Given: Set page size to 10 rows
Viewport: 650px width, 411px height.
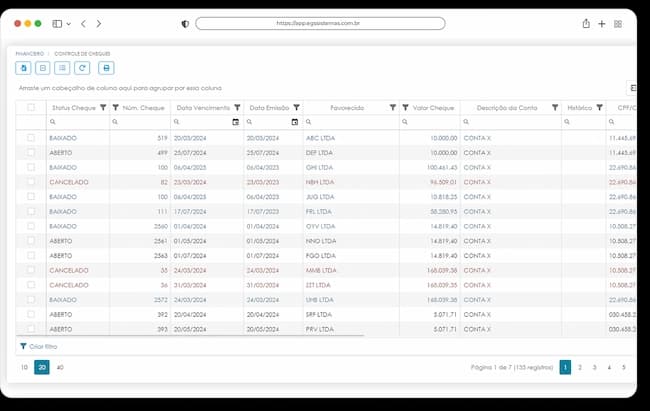Looking at the screenshot, I should 24,367.
